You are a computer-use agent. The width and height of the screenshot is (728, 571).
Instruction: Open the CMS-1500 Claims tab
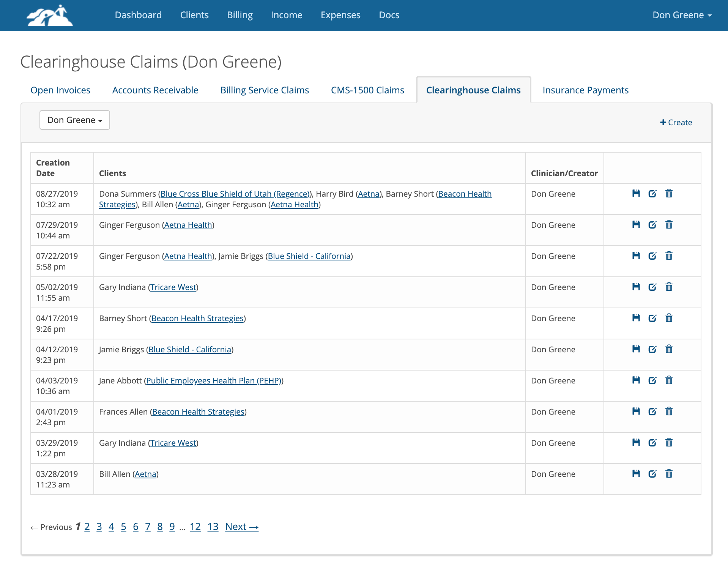click(x=367, y=90)
